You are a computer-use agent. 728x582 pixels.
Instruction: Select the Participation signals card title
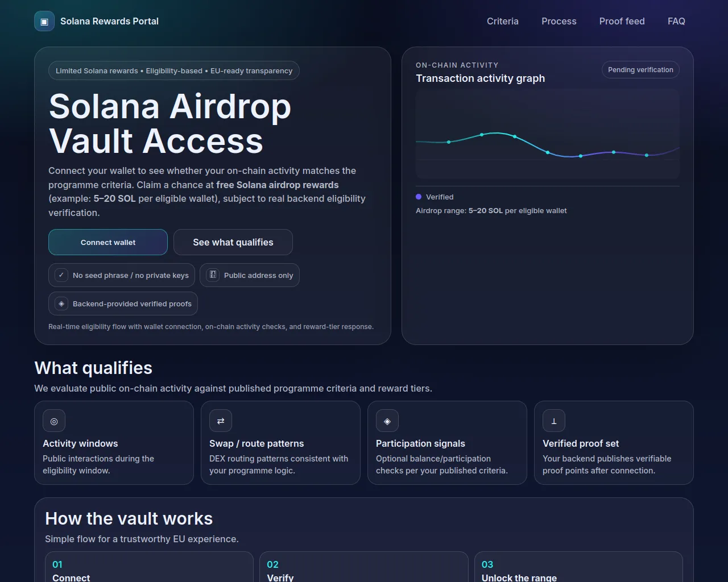pyautogui.click(x=420, y=443)
